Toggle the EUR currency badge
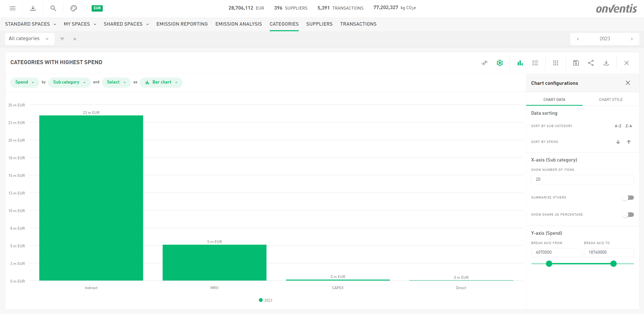The width and height of the screenshot is (644, 314). 97,8
